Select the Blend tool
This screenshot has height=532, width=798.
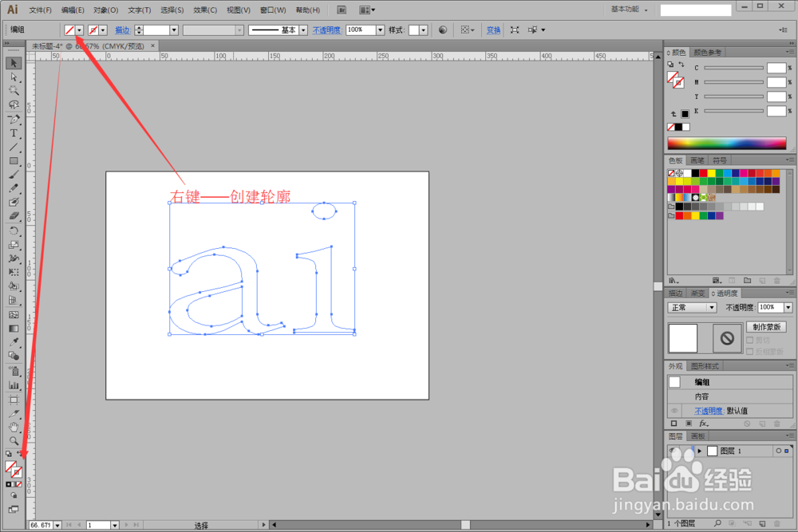[14, 356]
